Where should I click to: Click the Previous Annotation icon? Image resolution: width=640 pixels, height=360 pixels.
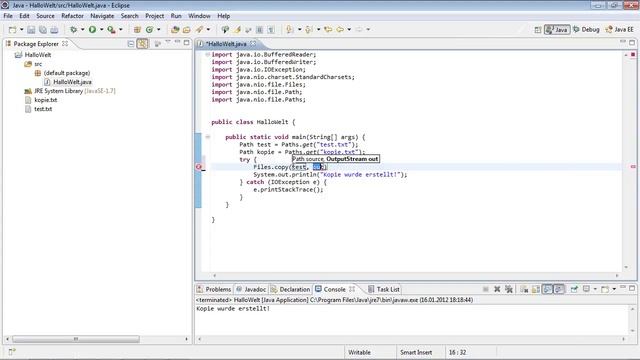[x=309, y=30]
